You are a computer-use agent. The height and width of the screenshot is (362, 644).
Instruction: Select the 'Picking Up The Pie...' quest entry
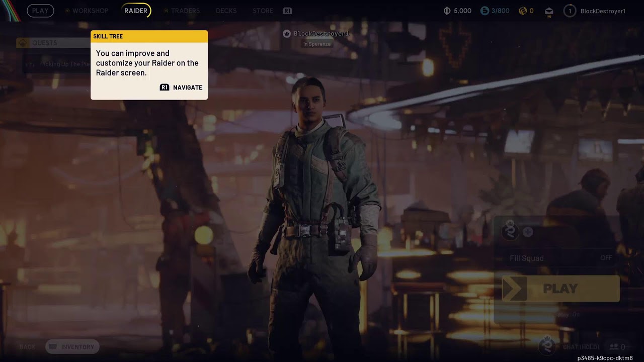(x=57, y=64)
